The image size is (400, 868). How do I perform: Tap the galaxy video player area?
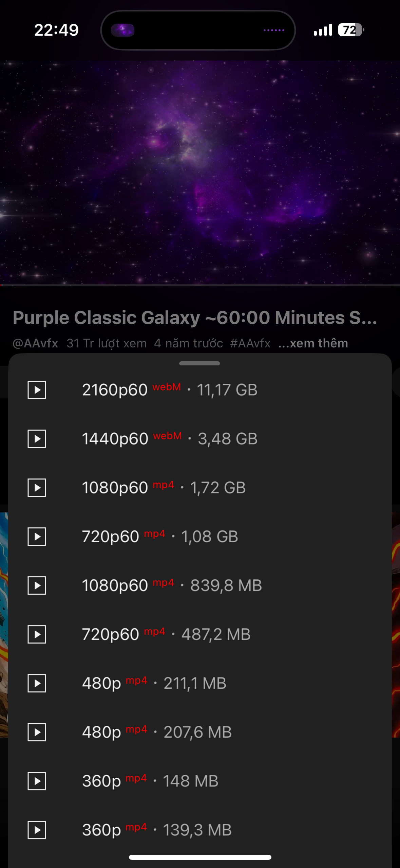pos(200,170)
